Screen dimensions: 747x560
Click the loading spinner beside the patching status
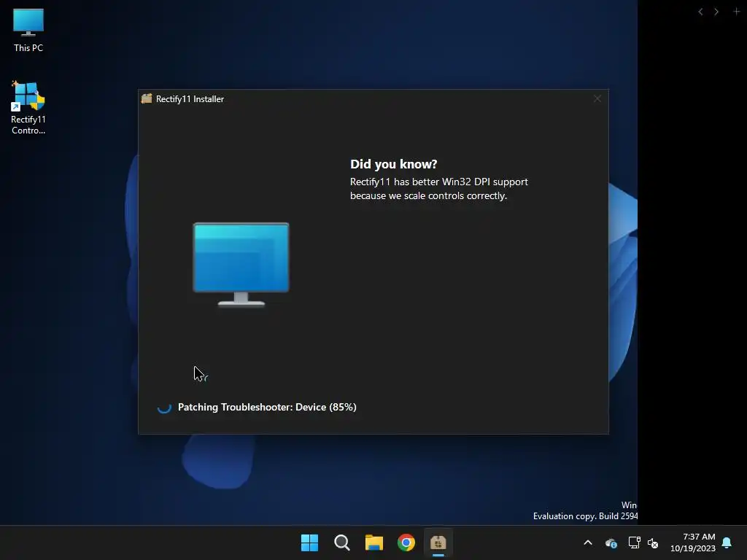(164, 407)
